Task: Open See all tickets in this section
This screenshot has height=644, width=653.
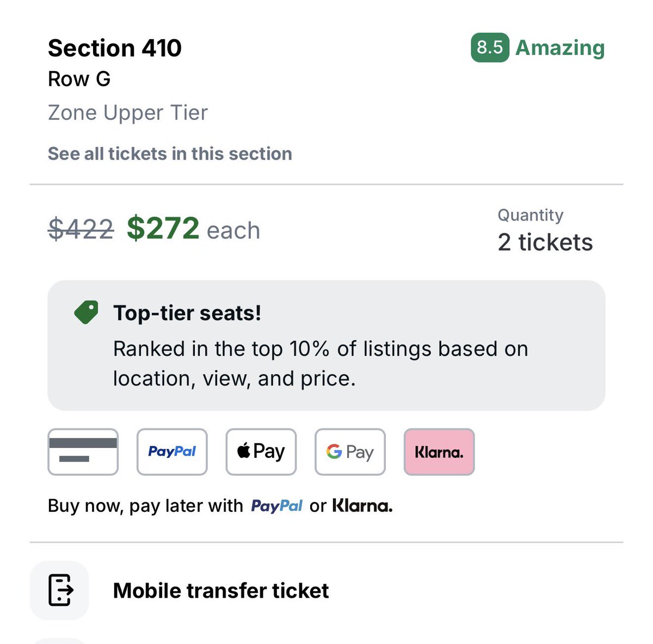Action: coord(170,154)
